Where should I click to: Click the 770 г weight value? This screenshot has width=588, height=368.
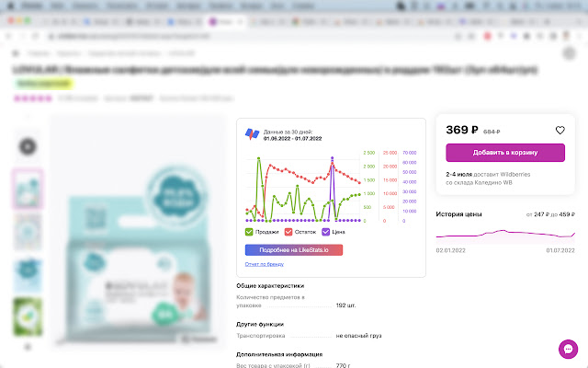pos(343,365)
